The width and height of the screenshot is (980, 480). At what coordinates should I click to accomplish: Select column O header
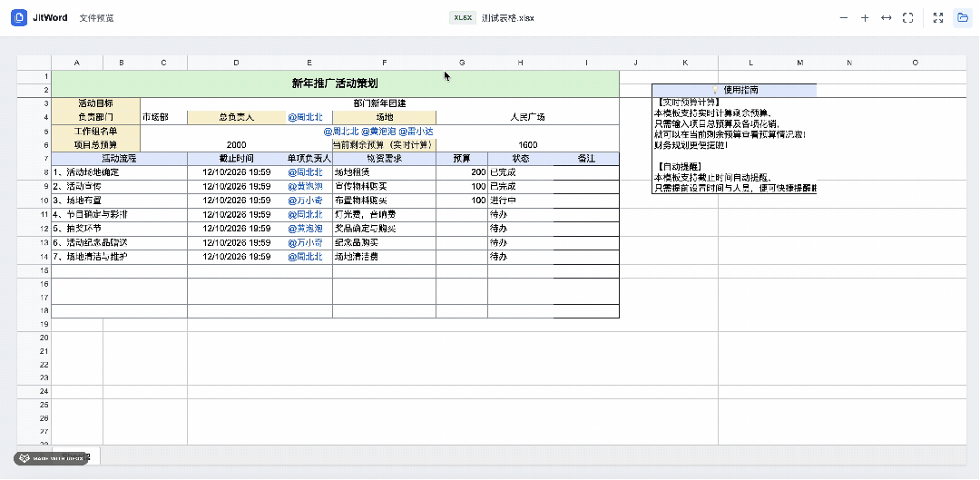[x=915, y=63]
